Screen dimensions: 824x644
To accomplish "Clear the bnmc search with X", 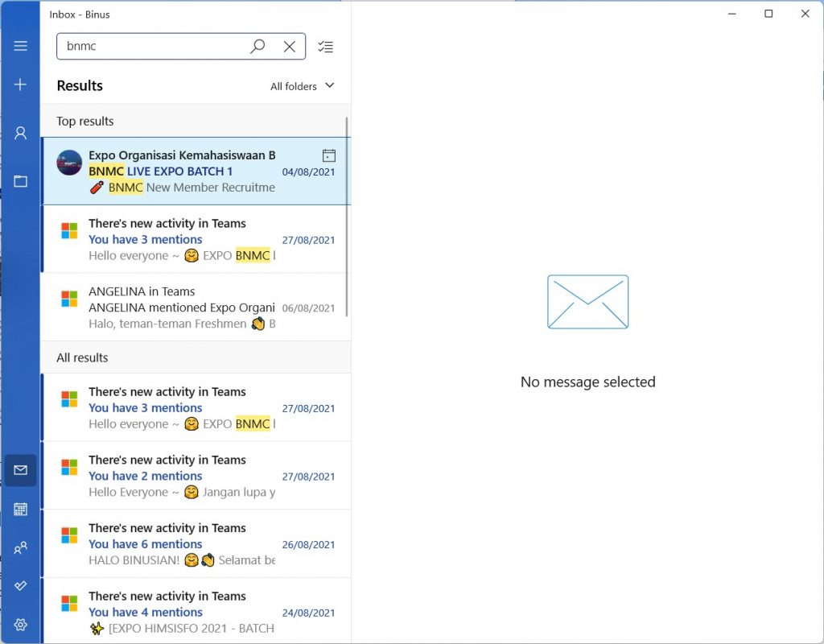I will [290, 46].
